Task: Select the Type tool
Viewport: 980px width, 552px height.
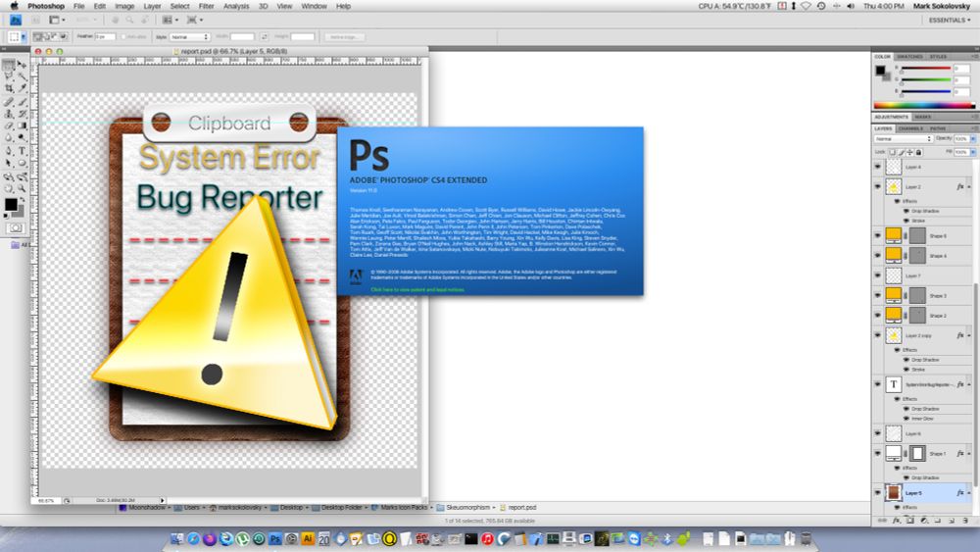Action: [22, 151]
